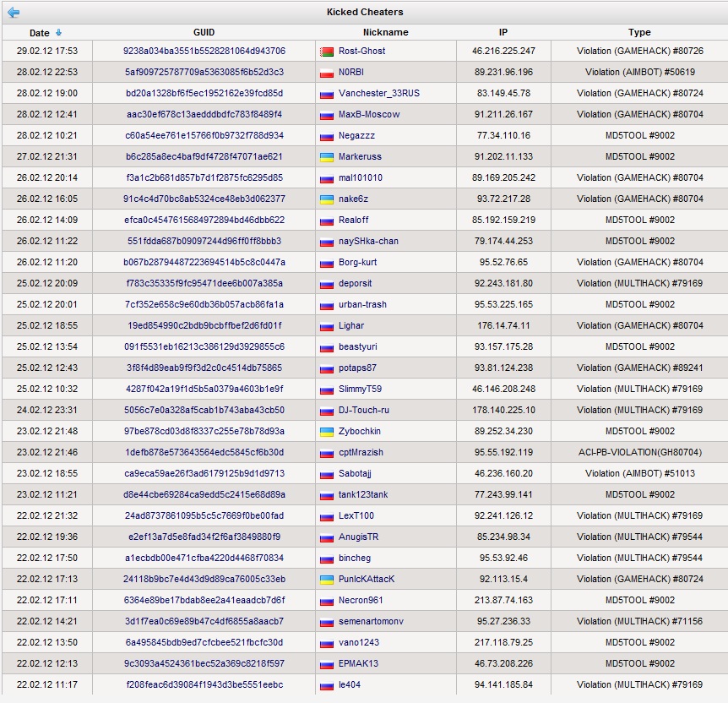The image size is (728, 703).
Task: Open the AnugisTR nickname link
Action: coord(358,537)
